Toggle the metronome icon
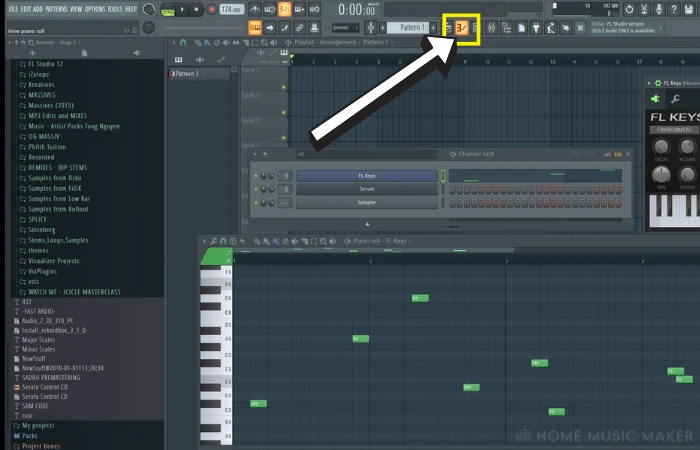This screenshot has width=700, height=450. point(255,9)
